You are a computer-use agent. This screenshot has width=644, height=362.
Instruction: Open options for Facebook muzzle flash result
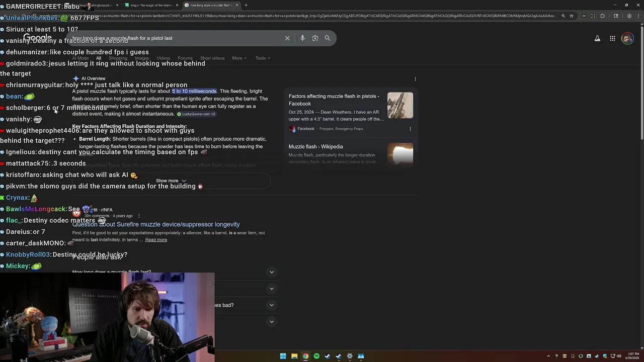410,129
